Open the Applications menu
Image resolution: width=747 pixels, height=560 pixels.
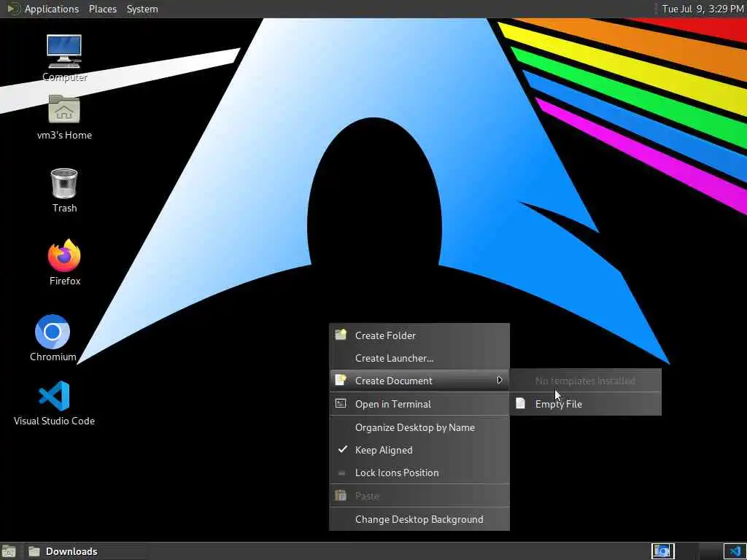(52, 9)
